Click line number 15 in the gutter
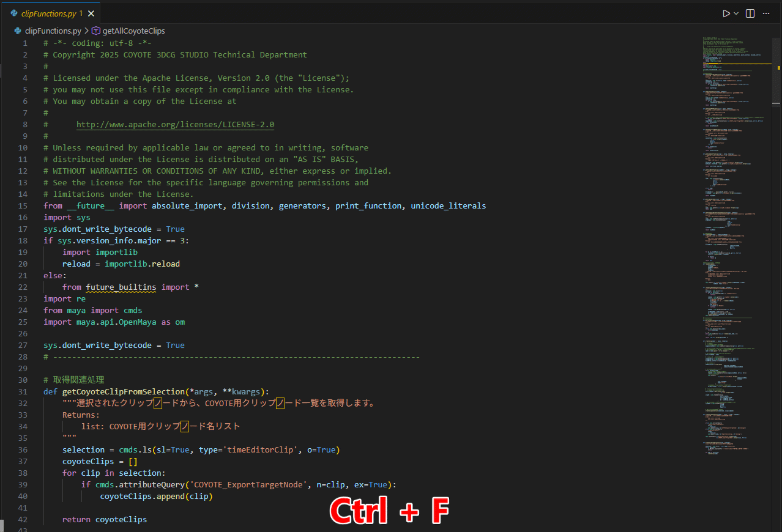Image resolution: width=782 pixels, height=532 pixels. [x=23, y=206]
